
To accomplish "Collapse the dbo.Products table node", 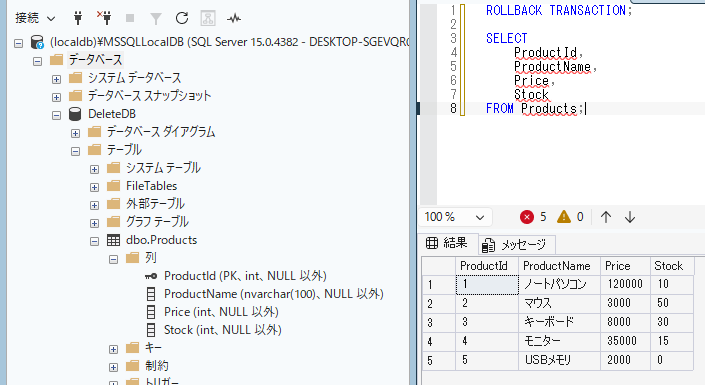I will 94,241.
